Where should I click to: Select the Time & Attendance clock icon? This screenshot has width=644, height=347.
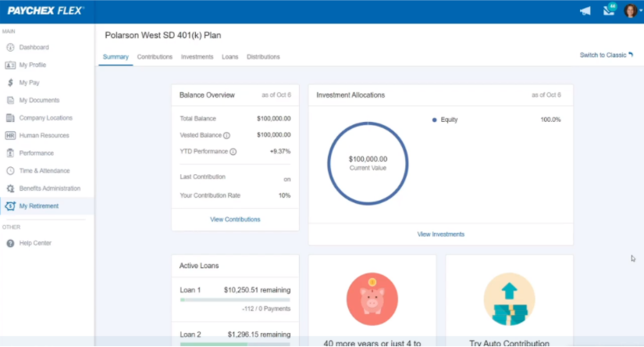coord(10,170)
